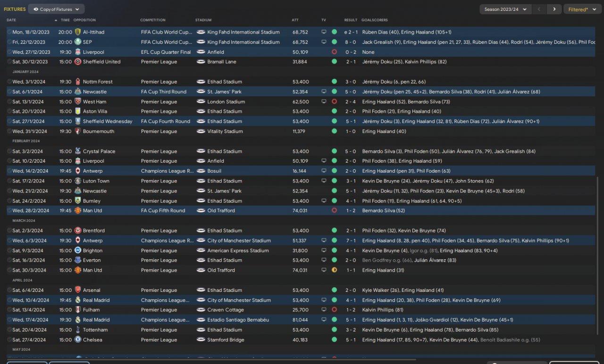Open the Copy of Fixtures view dropdown
This screenshot has height=364, width=604.
pyautogui.click(x=56, y=9)
